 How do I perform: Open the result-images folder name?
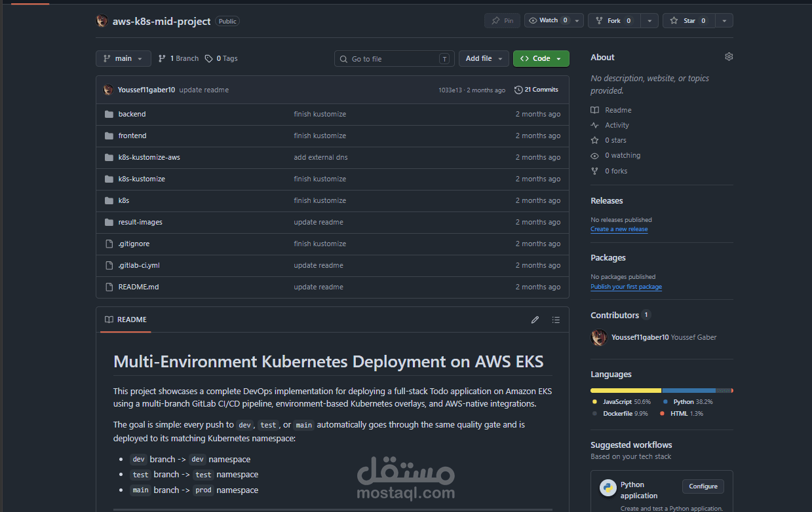[x=140, y=222]
